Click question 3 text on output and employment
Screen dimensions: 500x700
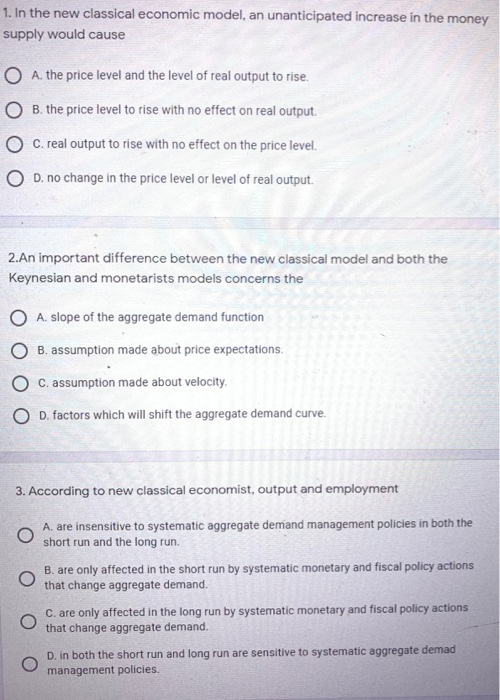pyautogui.click(x=207, y=490)
